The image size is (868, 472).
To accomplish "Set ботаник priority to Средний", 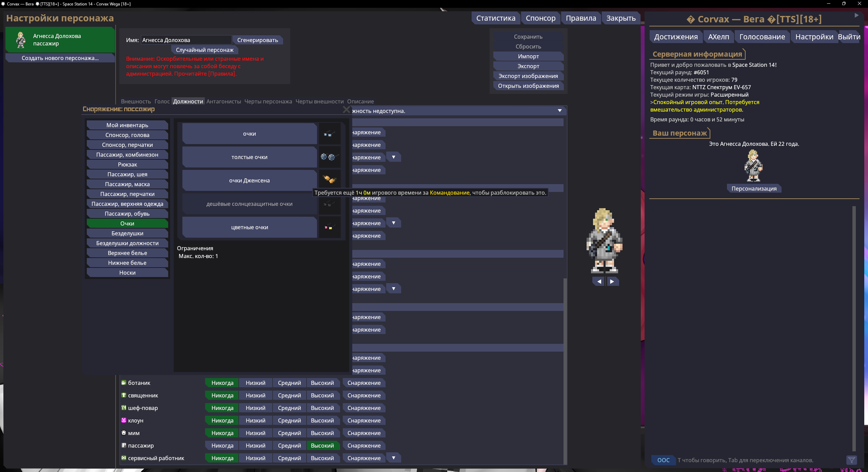I will (289, 383).
